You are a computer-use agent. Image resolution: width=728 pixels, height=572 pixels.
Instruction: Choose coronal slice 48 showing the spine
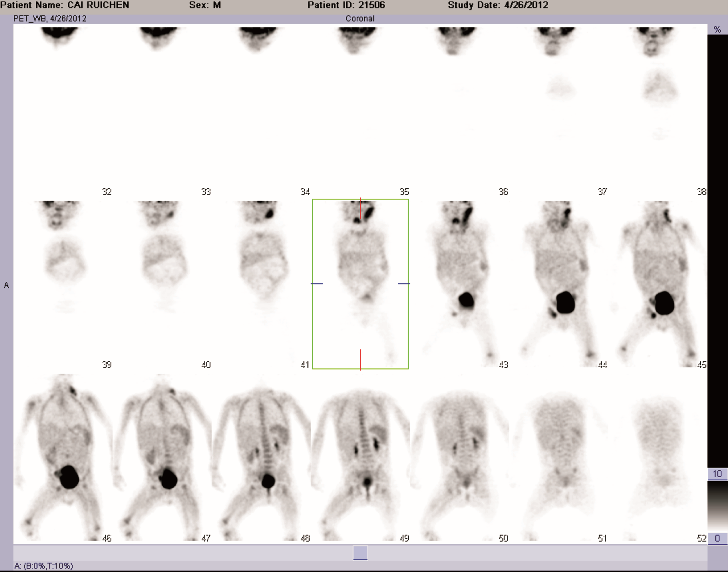click(262, 456)
